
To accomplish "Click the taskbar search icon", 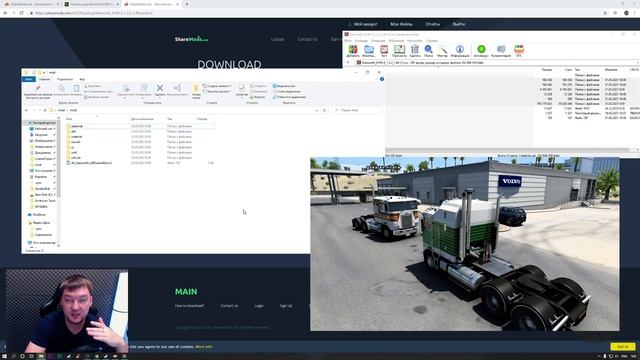I will (13, 356).
